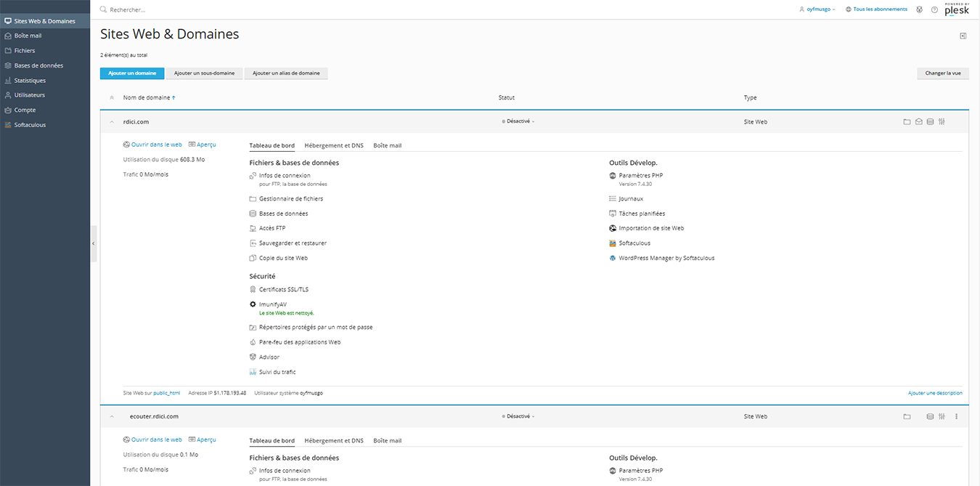
Task: Collapse the rdici.com domain row
Action: [x=112, y=122]
